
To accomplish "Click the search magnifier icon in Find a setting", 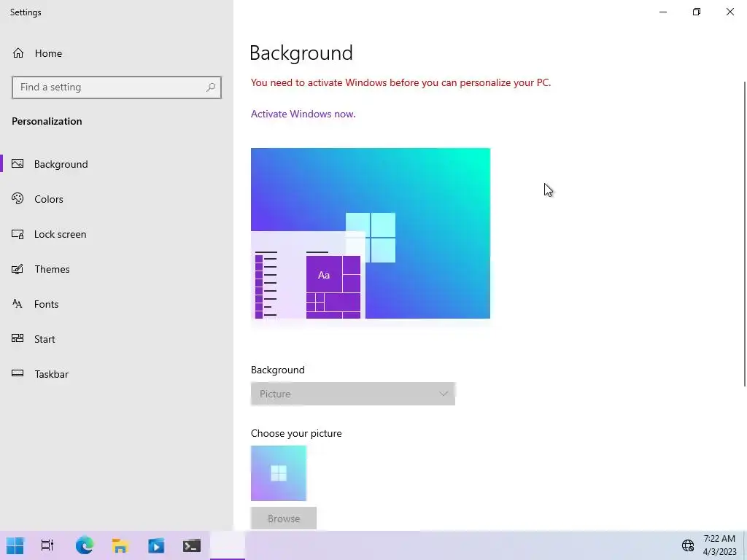I will (x=211, y=87).
